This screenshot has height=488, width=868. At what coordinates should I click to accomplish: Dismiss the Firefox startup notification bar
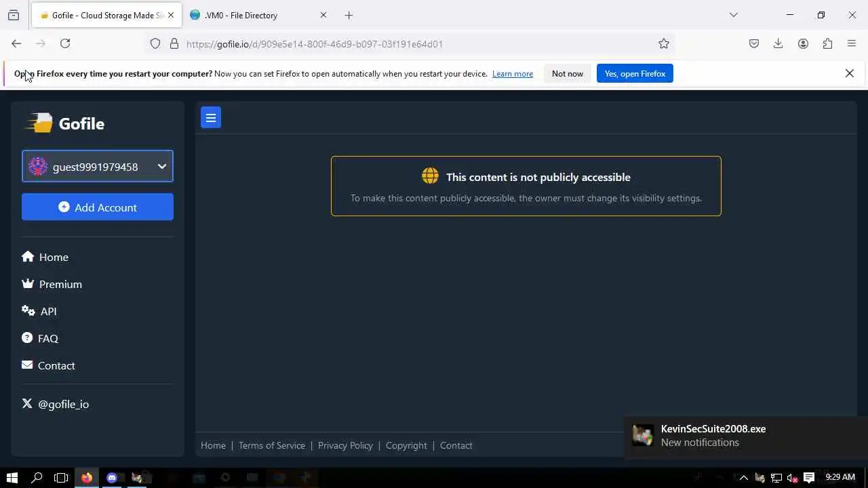click(849, 73)
